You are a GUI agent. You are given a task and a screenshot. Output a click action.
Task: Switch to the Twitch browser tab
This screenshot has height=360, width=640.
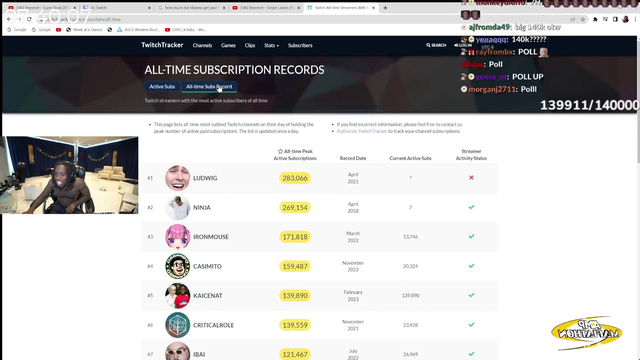(x=116, y=8)
